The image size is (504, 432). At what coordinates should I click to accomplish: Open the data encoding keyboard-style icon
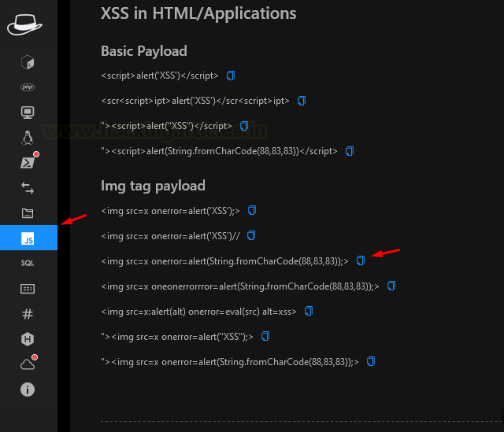pos(28,289)
